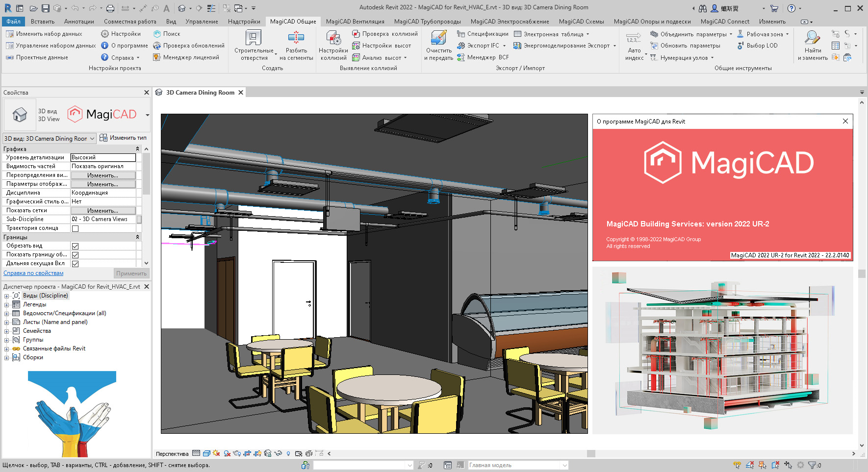868x472 pixels.
Task: Open the Строительные отверстия tool
Action: click(x=254, y=45)
